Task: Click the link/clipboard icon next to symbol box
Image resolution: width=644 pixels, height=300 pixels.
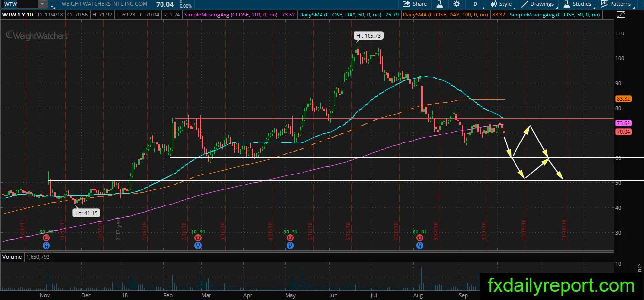Action: pos(52,4)
